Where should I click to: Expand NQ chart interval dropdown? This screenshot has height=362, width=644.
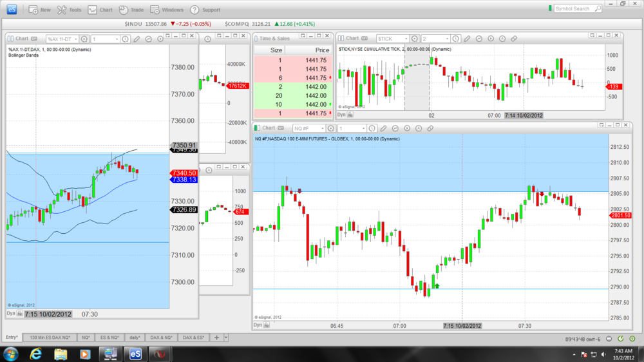pos(363,129)
